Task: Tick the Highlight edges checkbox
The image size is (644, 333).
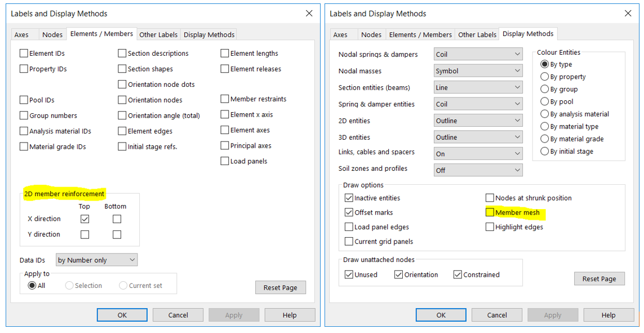Action: [490, 227]
